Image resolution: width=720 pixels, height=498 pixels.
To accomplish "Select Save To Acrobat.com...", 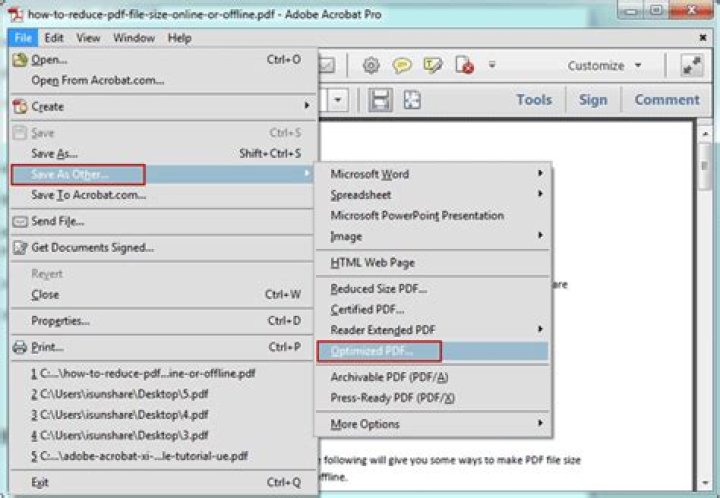I will [162, 195].
